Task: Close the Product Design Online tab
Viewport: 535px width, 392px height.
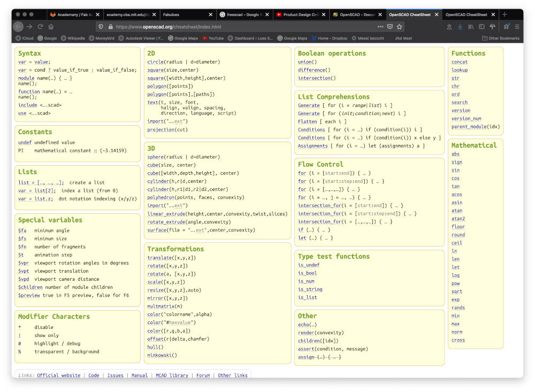Action: pos(324,14)
